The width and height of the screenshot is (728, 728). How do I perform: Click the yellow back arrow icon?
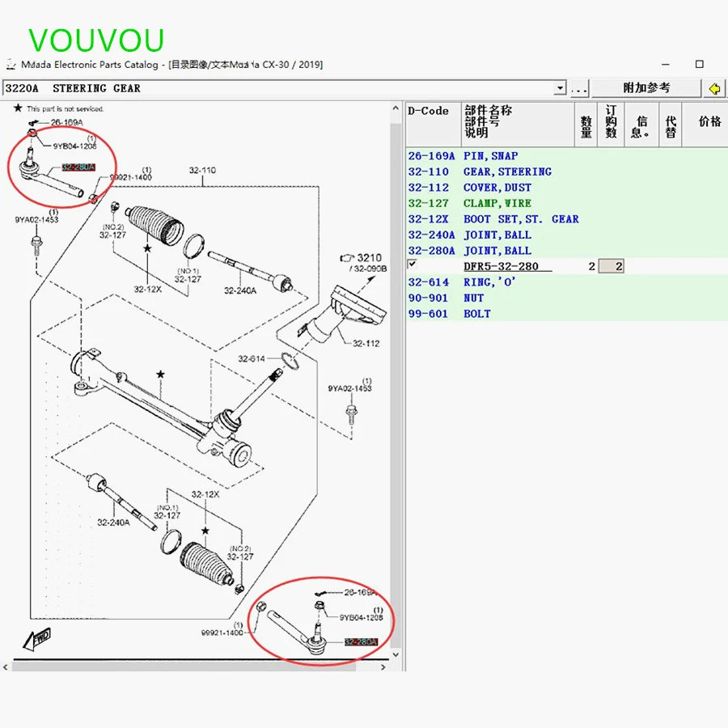714,88
